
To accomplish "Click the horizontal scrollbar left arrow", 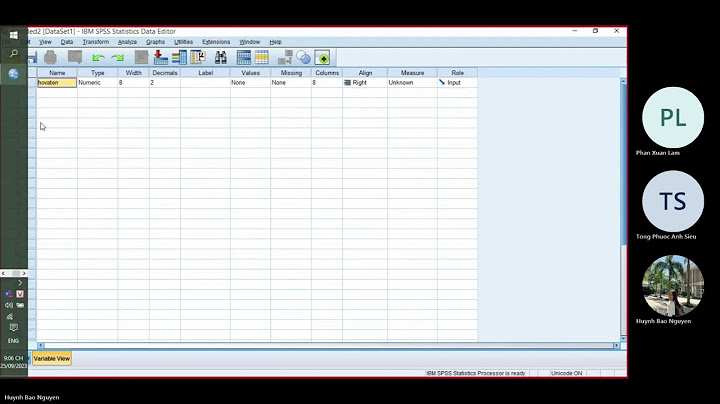I will (x=40, y=345).
